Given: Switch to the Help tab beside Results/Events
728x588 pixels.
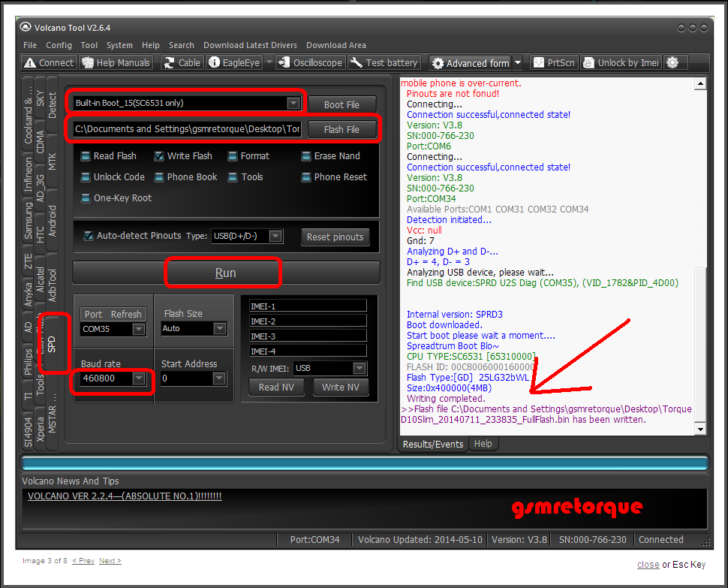Looking at the screenshot, I should pos(483,444).
